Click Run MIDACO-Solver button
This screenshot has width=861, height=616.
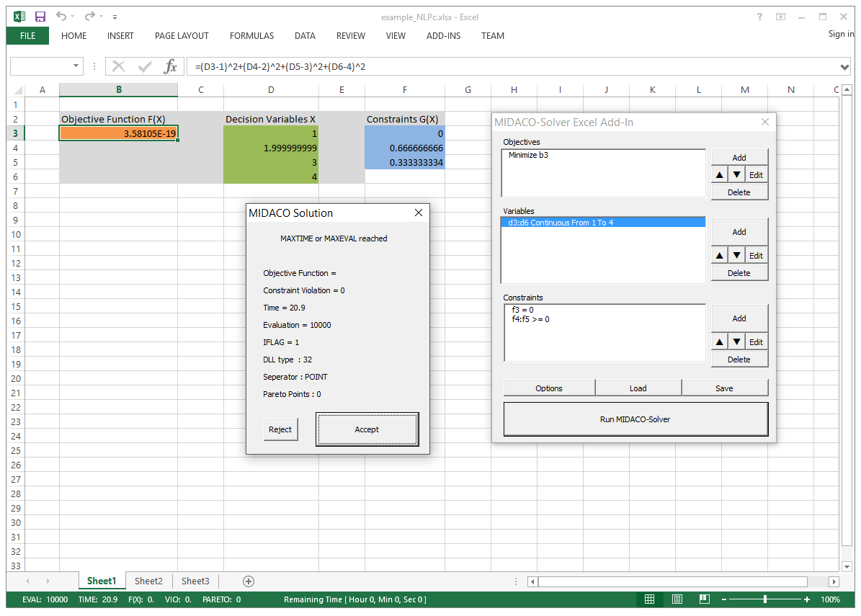pyautogui.click(x=635, y=419)
